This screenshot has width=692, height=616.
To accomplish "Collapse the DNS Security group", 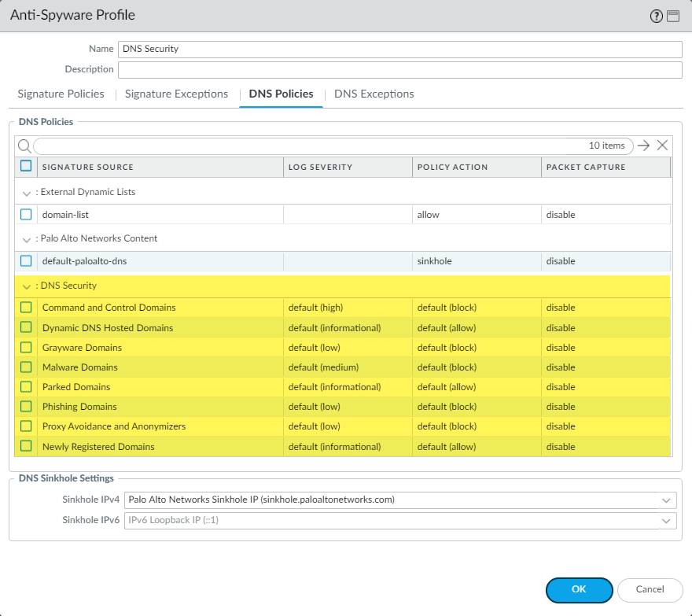I will [27, 286].
